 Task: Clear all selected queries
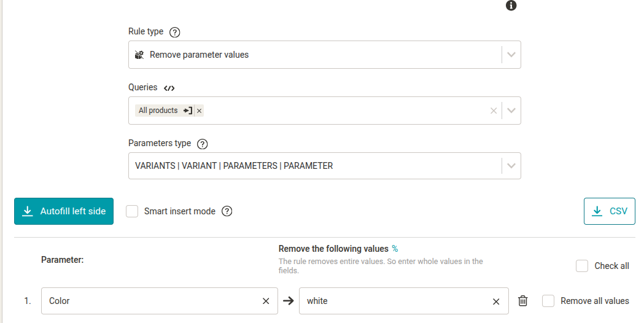pos(494,111)
